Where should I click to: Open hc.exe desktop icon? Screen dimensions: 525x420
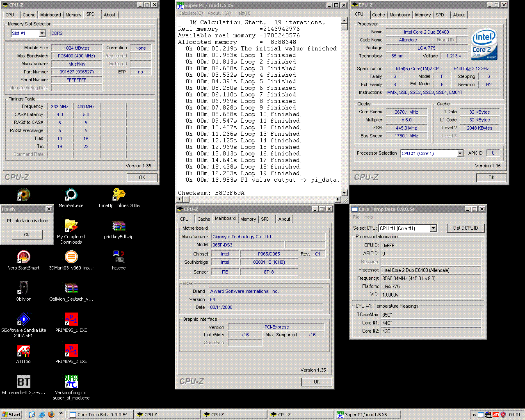[x=119, y=260]
